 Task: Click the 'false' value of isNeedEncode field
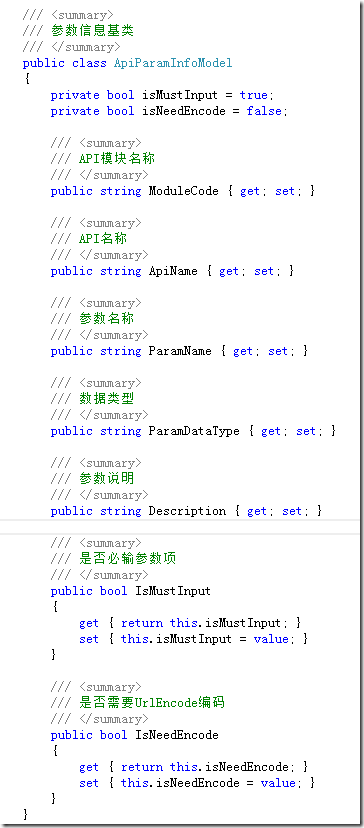pyautogui.click(x=264, y=111)
